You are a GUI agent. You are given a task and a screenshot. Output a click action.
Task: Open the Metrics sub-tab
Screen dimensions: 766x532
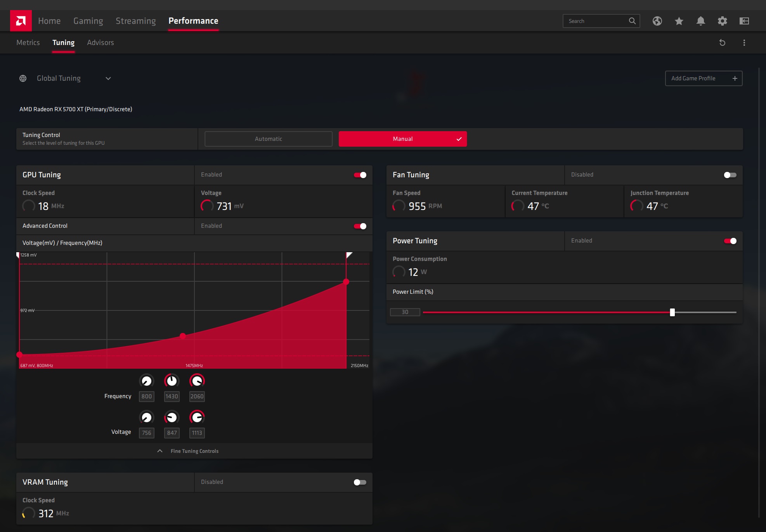(28, 43)
